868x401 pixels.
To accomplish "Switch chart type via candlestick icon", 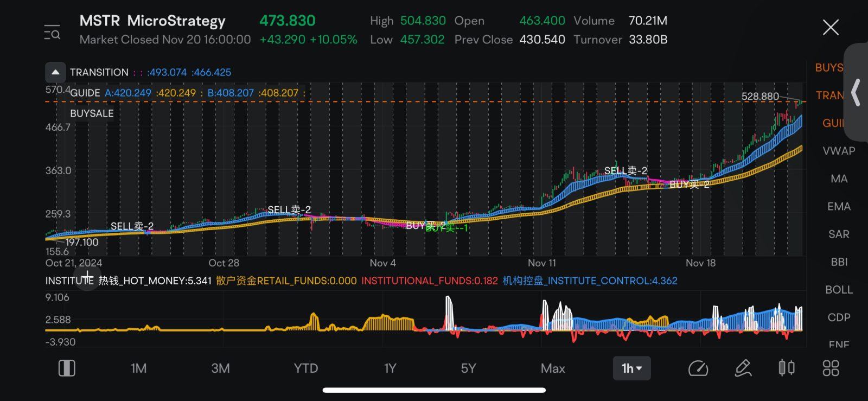I will pyautogui.click(x=787, y=368).
